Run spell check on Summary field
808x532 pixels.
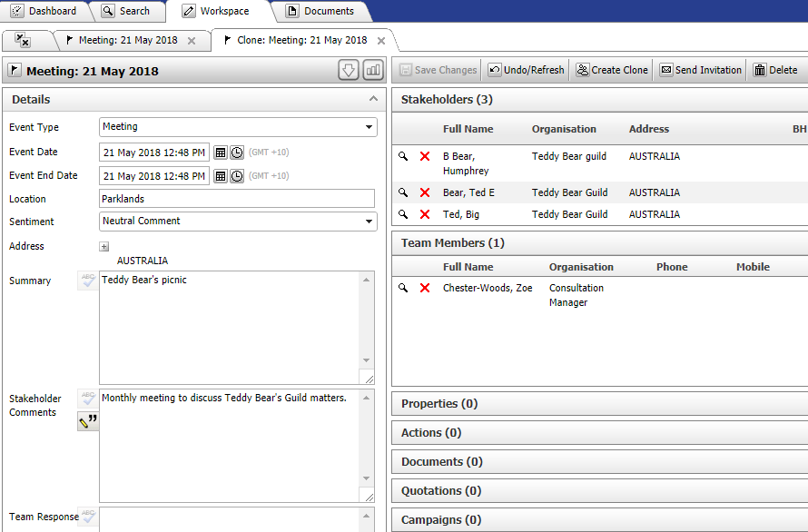[87, 281]
